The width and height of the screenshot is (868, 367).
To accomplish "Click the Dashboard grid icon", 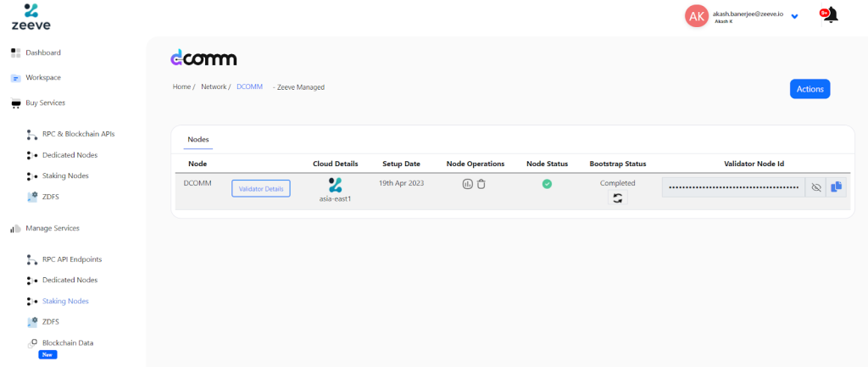I will pos(16,53).
